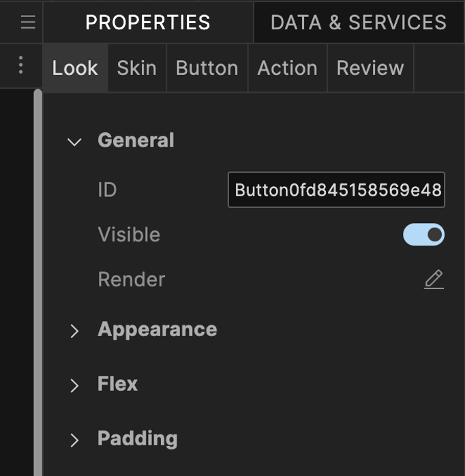
Task: Expand the Flex section
Action: 74,385
